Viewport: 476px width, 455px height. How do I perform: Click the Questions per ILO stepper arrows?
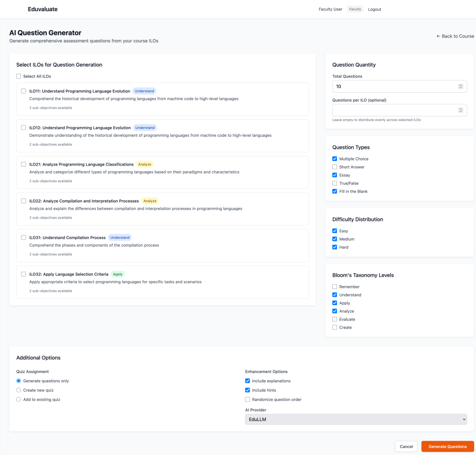(x=460, y=110)
